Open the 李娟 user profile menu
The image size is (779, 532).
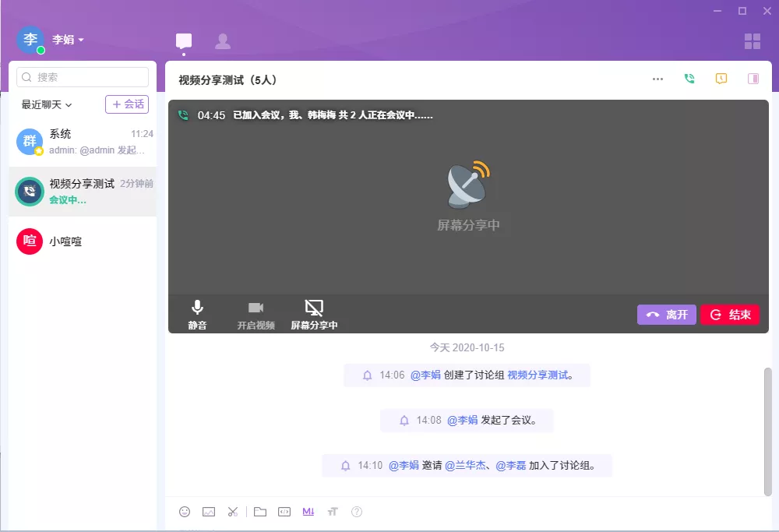click(68, 40)
